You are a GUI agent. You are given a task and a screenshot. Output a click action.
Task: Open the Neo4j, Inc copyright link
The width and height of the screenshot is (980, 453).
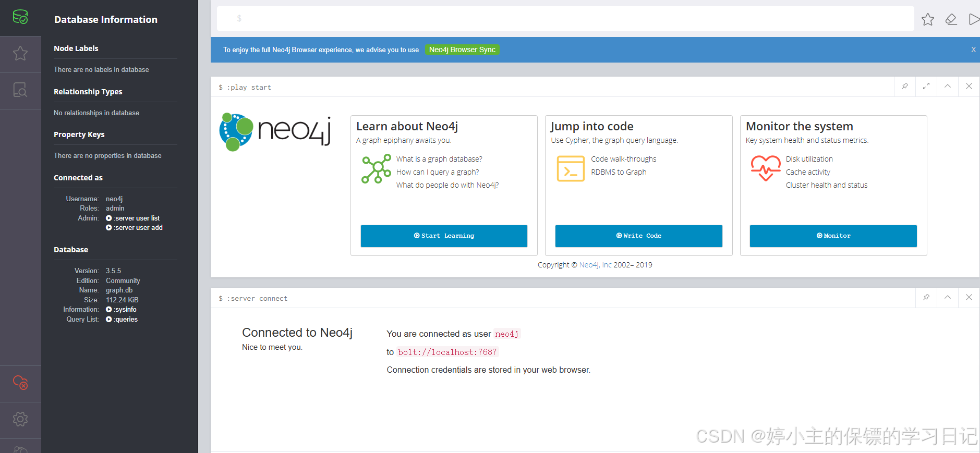tap(595, 265)
